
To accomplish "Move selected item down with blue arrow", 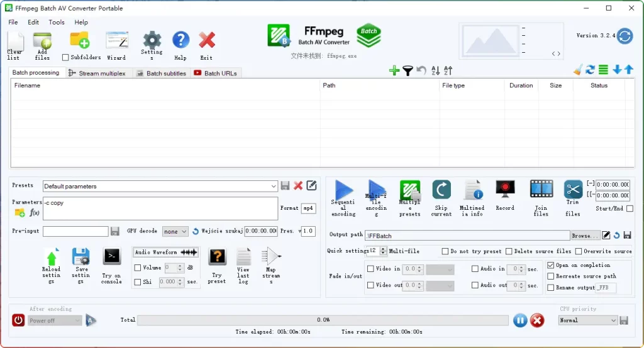I will click(617, 70).
